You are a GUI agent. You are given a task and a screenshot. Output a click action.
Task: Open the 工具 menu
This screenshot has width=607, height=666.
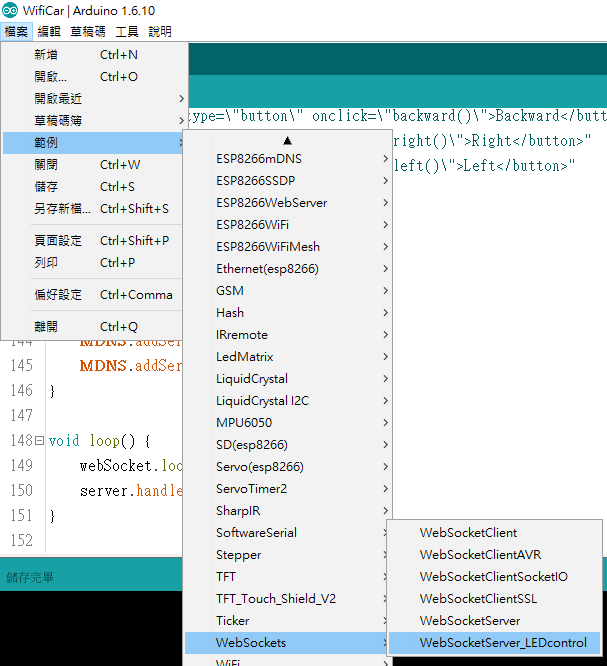(x=127, y=32)
